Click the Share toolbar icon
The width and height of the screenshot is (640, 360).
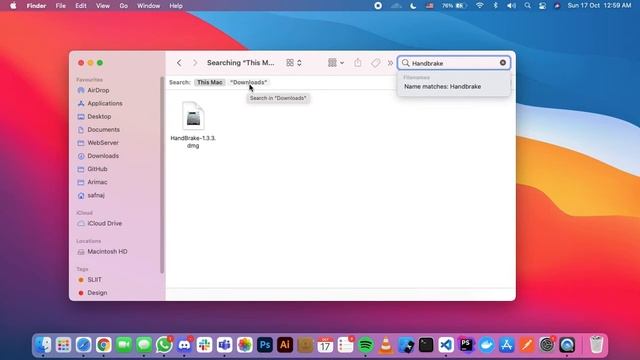358,63
